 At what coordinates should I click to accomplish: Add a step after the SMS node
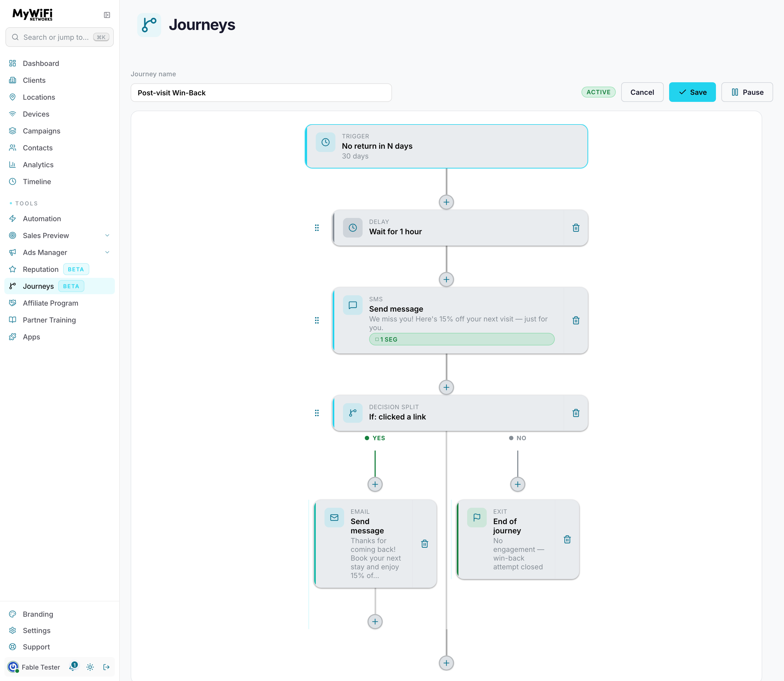point(446,387)
